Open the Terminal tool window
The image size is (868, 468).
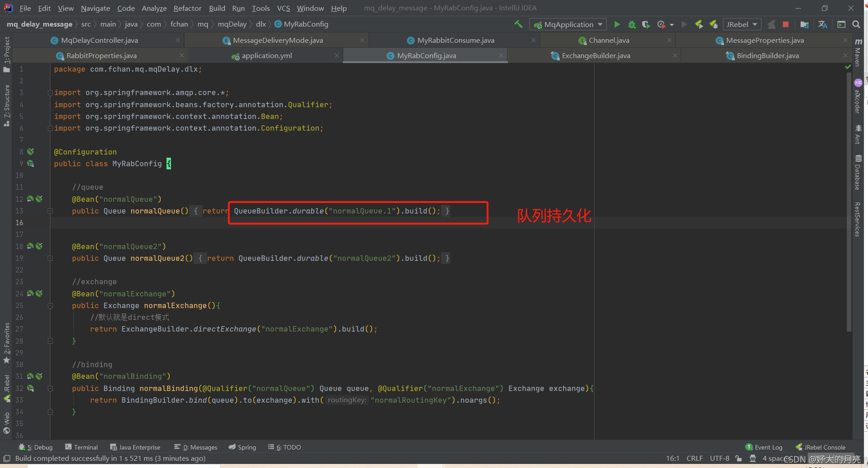coord(81,447)
